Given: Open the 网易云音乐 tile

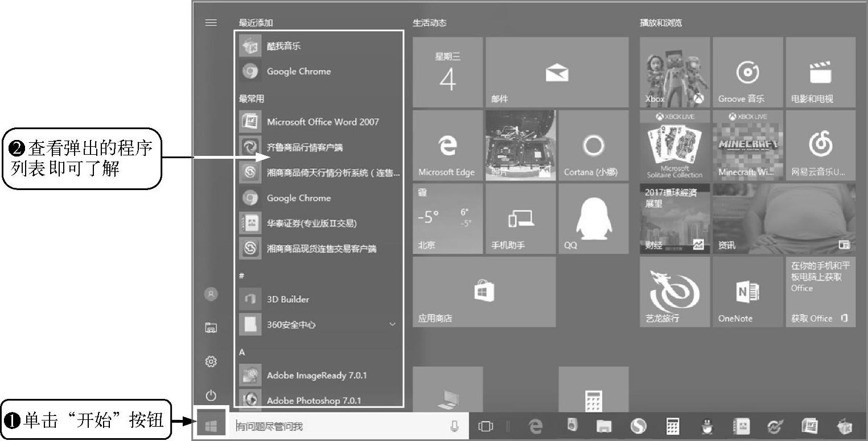Looking at the screenshot, I should pyautogui.click(x=821, y=146).
